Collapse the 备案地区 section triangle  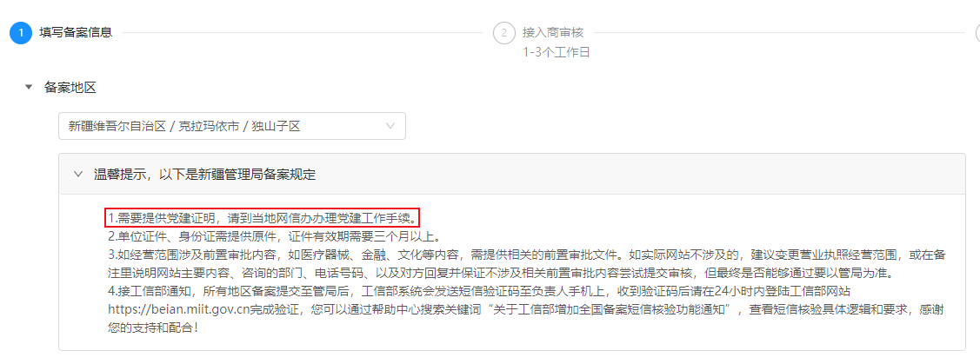[x=28, y=87]
